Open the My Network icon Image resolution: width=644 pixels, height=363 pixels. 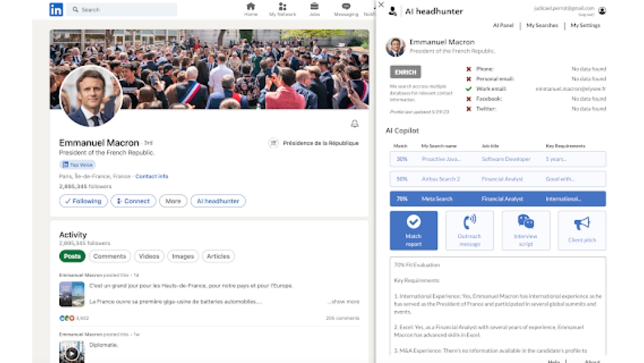pos(282,6)
